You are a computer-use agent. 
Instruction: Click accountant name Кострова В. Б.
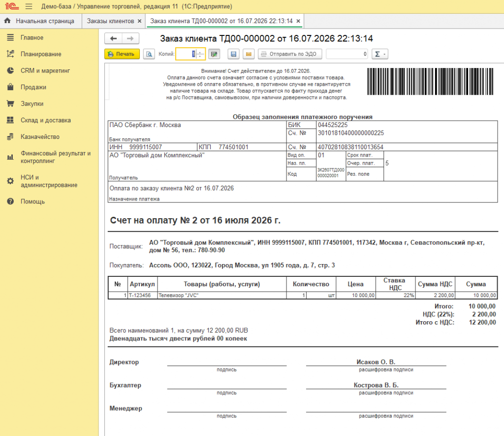376,385
